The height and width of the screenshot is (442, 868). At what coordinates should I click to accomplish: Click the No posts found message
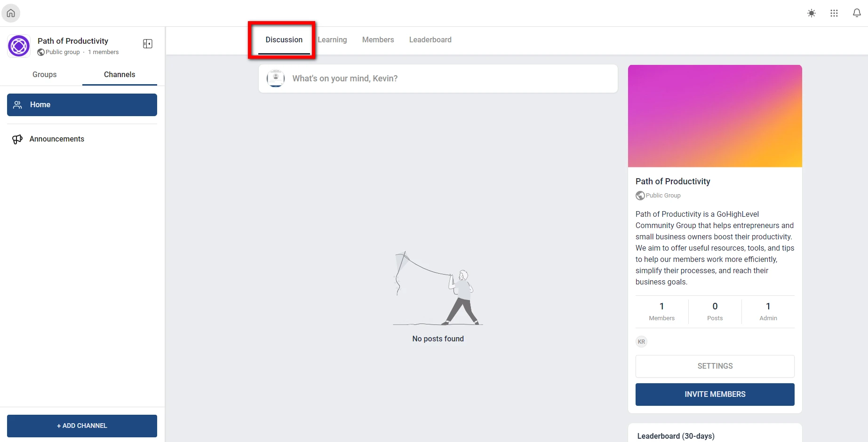(x=438, y=339)
